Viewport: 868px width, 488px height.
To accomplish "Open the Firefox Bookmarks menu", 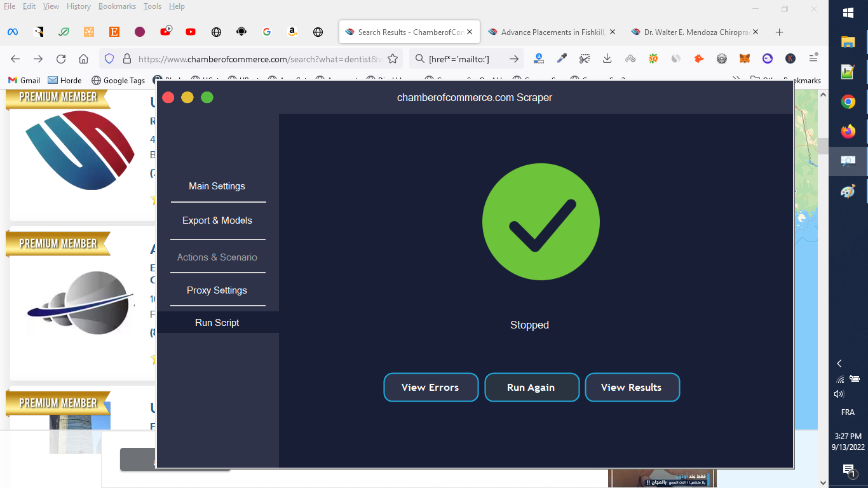I will click(117, 6).
